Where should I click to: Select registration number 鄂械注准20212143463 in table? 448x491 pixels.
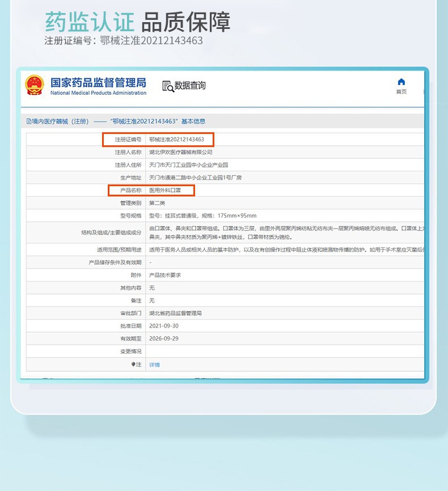176,139
